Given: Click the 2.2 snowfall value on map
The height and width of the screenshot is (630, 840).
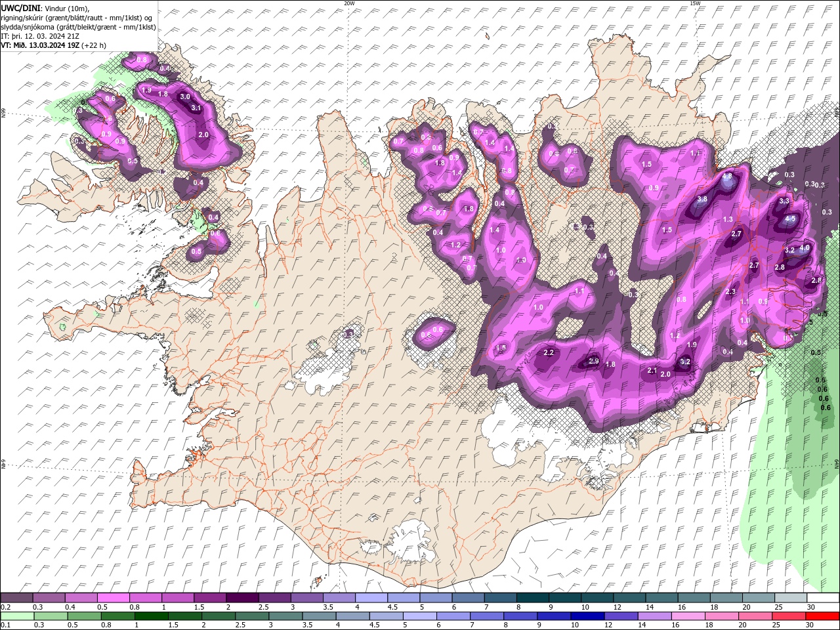Looking at the screenshot, I should click(x=549, y=353).
